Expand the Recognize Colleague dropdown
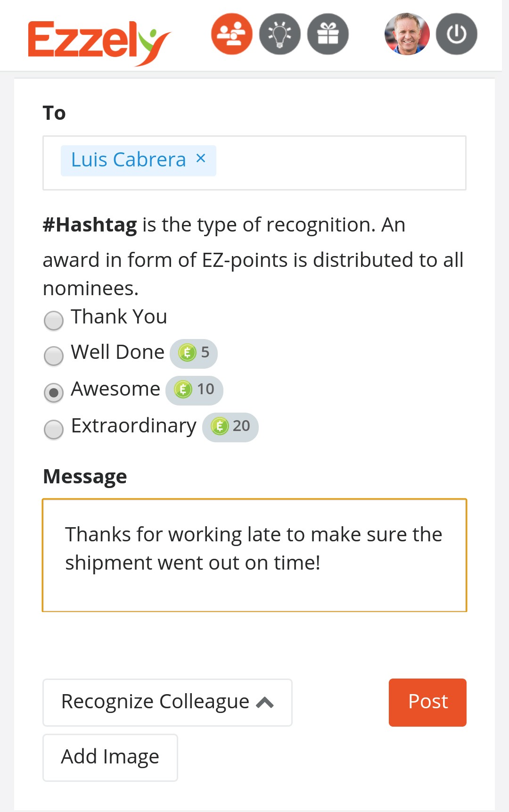The height and width of the screenshot is (812, 509). pos(156,702)
